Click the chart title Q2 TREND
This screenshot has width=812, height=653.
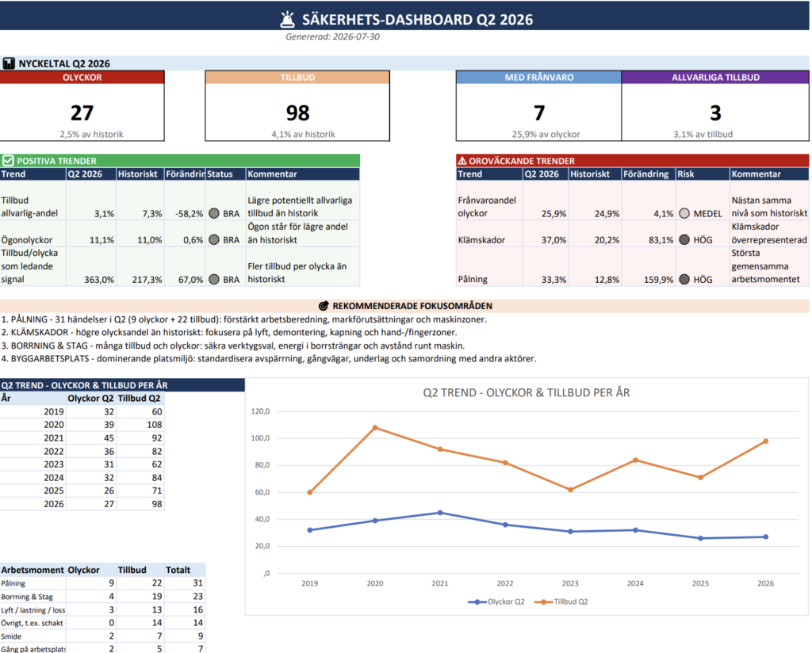click(x=527, y=393)
